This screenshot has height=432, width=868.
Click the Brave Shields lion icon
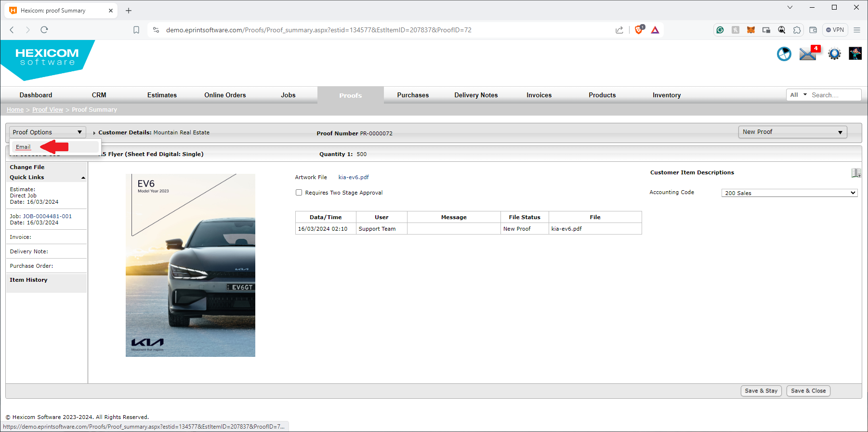(639, 30)
